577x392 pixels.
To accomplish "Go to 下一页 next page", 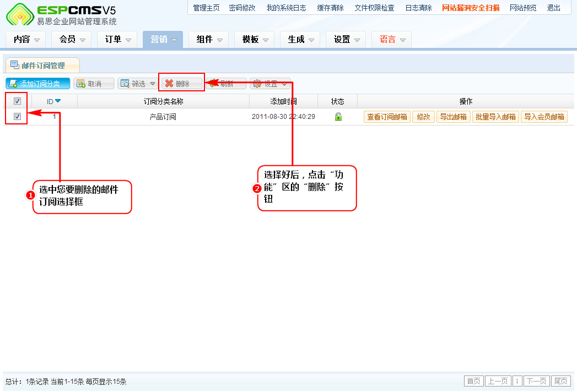I will [537, 381].
